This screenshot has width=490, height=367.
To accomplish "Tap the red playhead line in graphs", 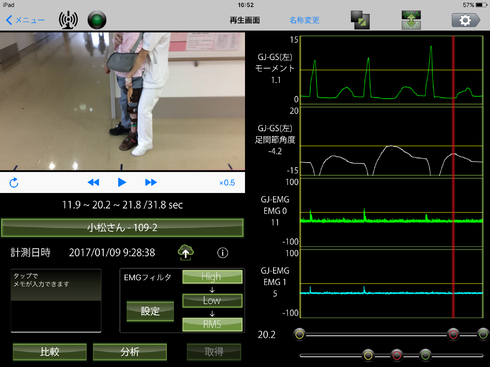I will pos(453,177).
